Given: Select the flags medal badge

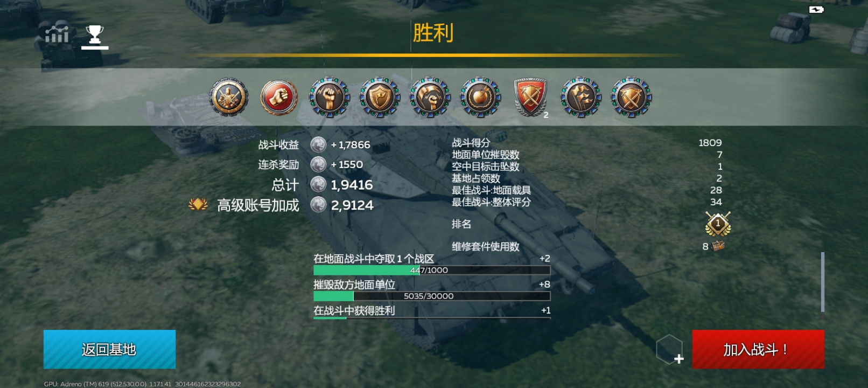Looking at the screenshot, I should (581, 98).
